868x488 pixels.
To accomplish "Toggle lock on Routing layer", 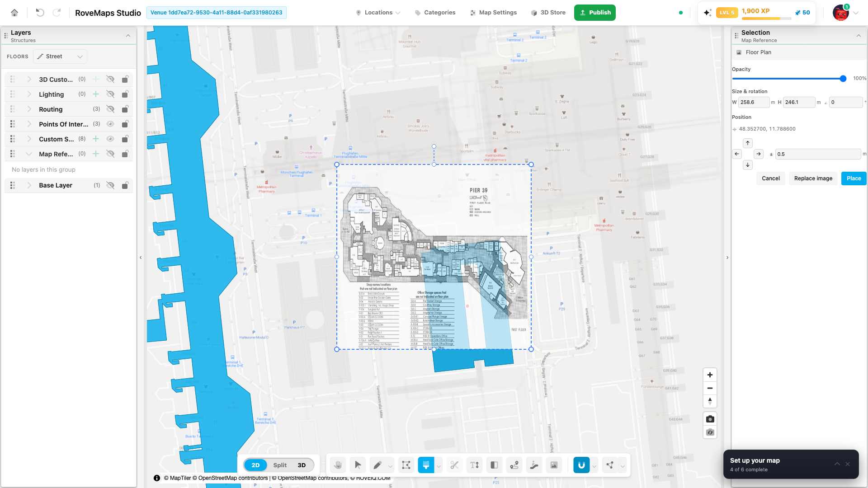I will (125, 109).
